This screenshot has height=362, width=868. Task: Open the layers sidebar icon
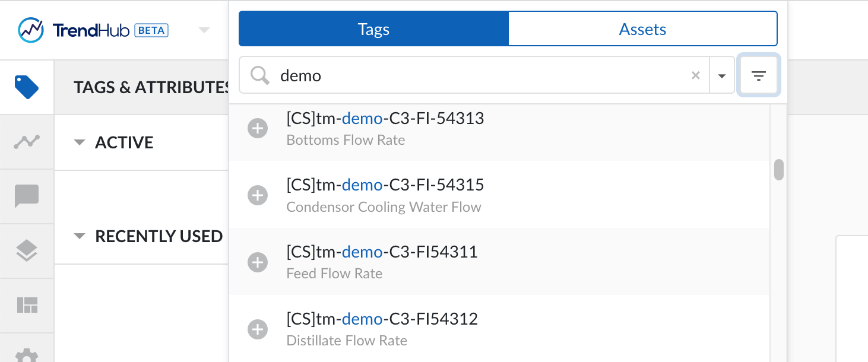coord(27,251)
